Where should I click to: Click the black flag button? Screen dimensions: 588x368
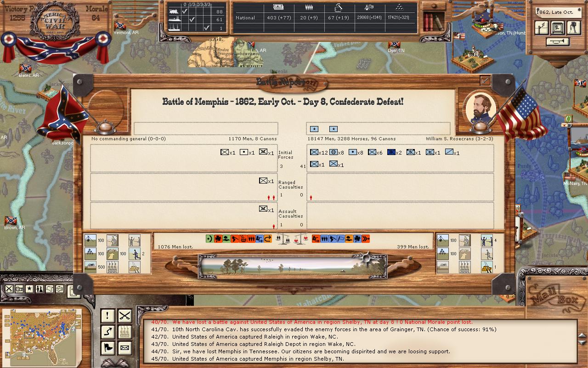107,348
